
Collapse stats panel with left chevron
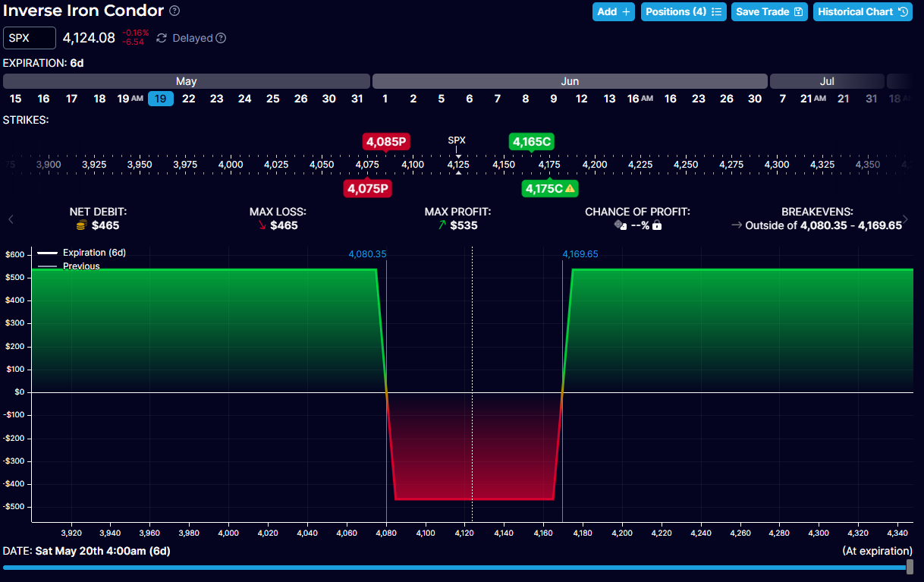click(11, 219)
